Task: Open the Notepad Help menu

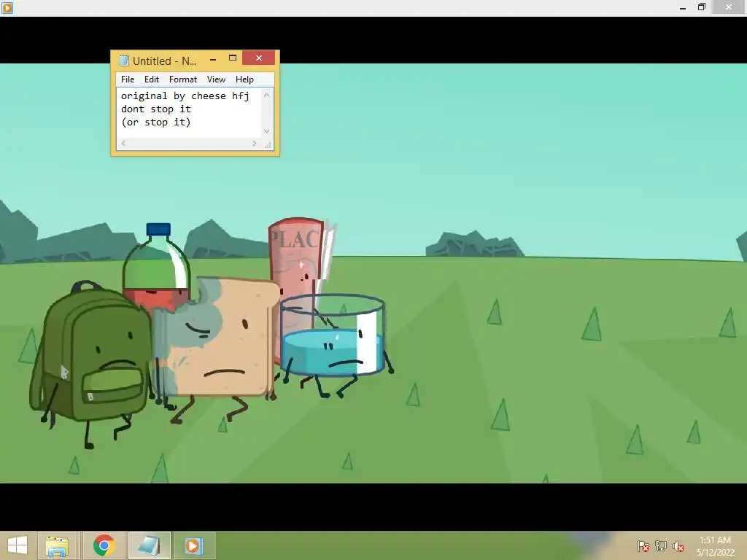Action: tap(244, 79)
